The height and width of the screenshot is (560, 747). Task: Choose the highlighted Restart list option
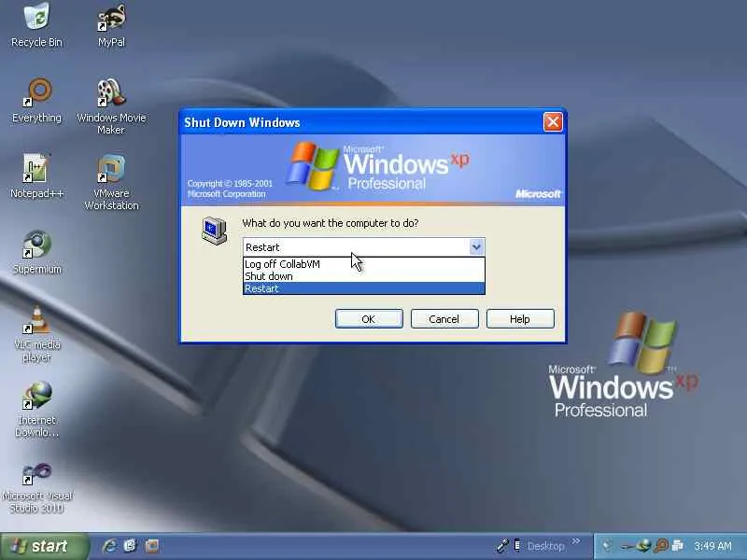364,288
